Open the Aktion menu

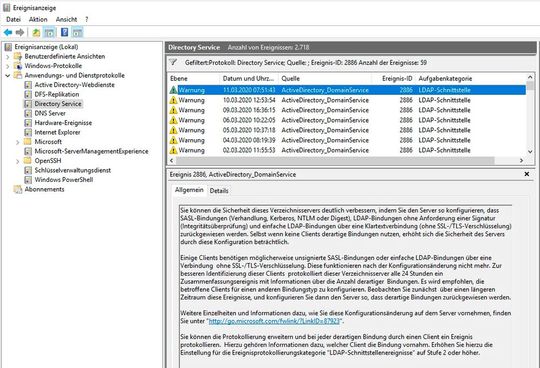coord(38,19)
